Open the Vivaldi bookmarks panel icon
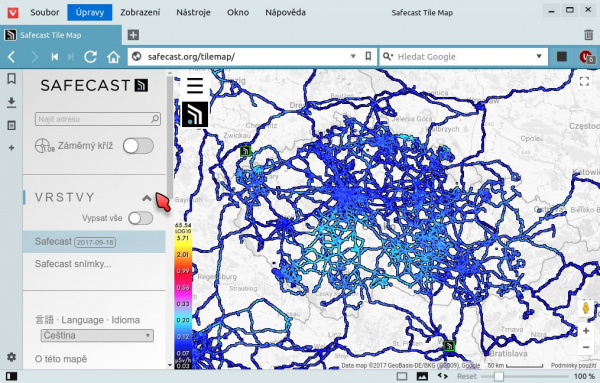 click(11, 79)
